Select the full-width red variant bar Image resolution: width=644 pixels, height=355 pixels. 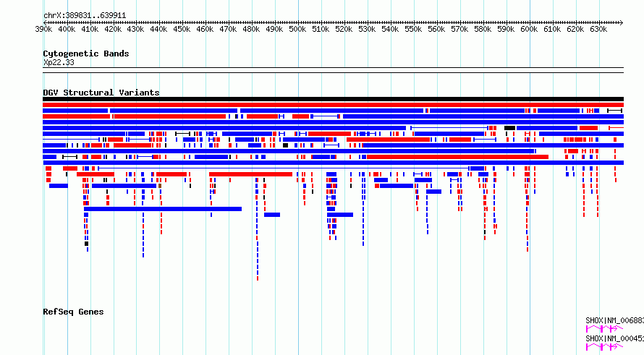pyautogui.click(x=333, y=105)
